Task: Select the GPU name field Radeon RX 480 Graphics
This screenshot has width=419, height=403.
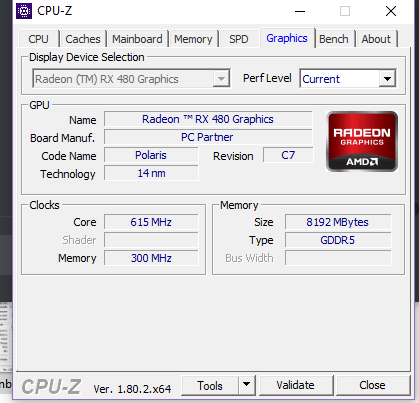Action: coord(208,119)
